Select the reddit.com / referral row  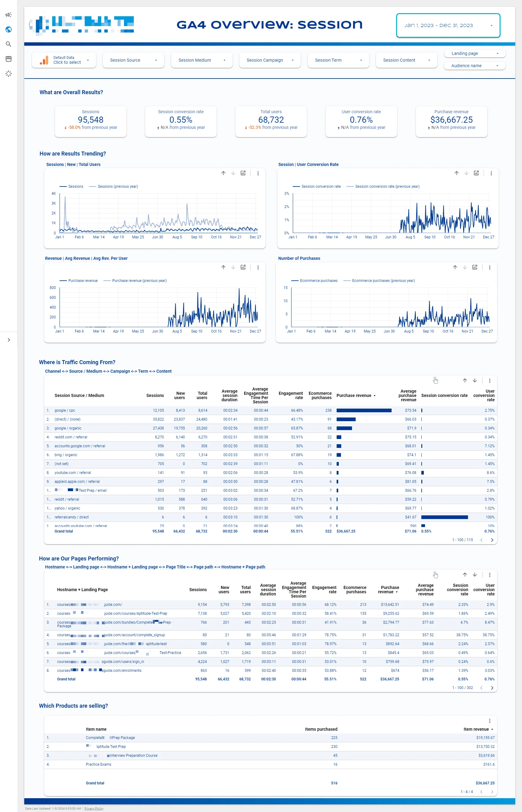tap(270, 437)
